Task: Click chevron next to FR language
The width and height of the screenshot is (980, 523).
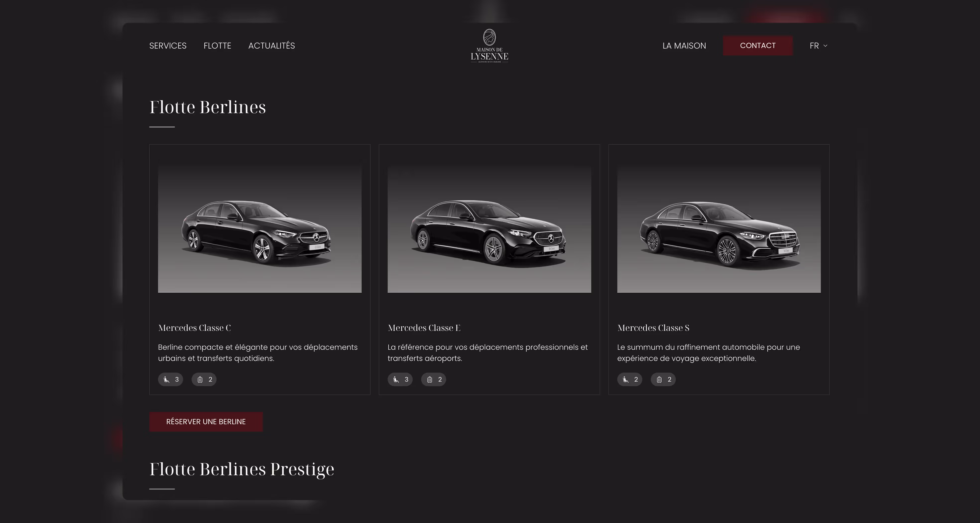Action: point(825,46)
